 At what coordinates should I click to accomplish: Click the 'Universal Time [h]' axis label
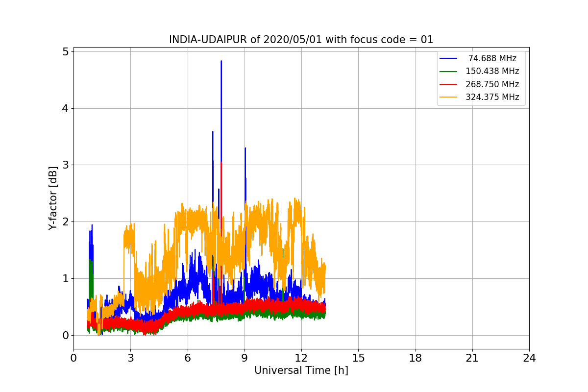(x=301, y=371)
